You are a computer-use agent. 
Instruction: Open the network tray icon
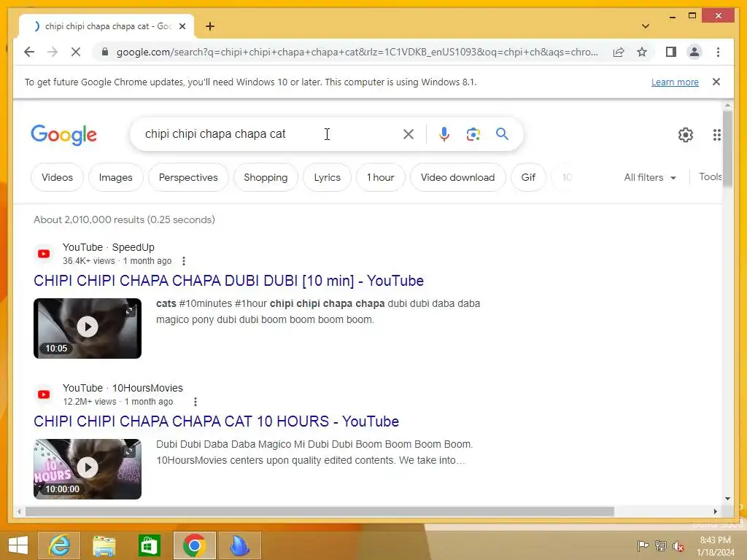[x=661, y=545]
